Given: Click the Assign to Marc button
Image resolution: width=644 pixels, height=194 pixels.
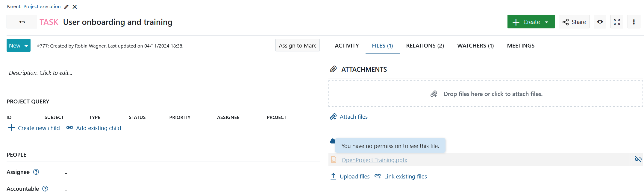Looking at the screenshot, I should (297, 45).
